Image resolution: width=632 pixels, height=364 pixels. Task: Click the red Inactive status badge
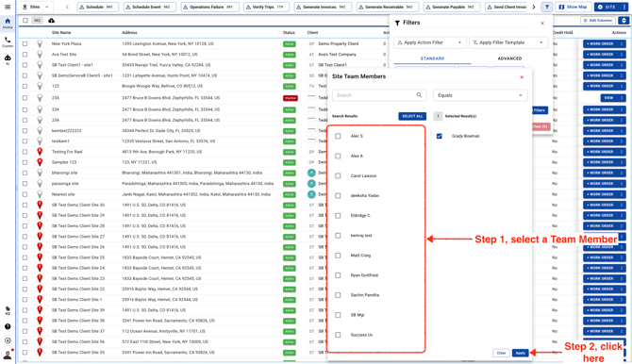(x=291, y=98)
